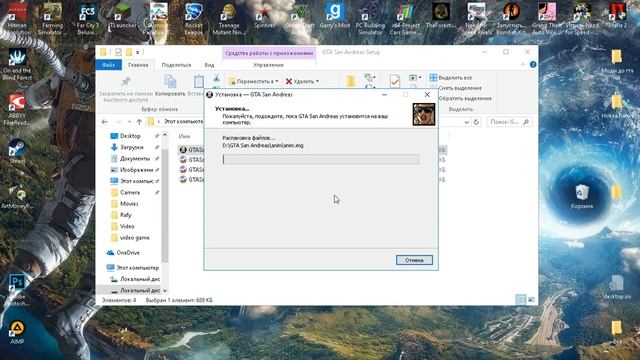This screenshot has width=640, height=360.
Task: Open the Project Cars Game shortcut
Action: click(405, 18)
